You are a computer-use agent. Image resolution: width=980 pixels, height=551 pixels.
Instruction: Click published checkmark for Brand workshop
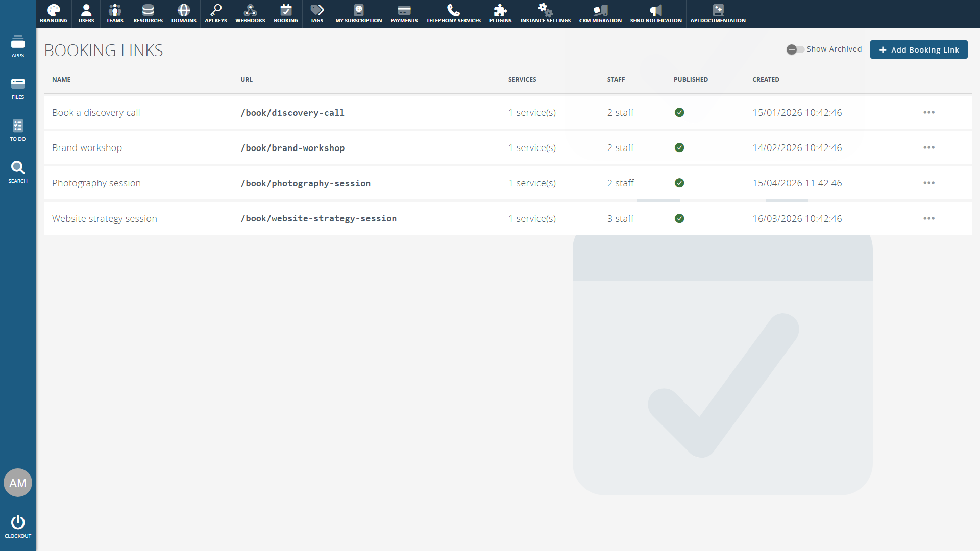(x=679, y=147)
